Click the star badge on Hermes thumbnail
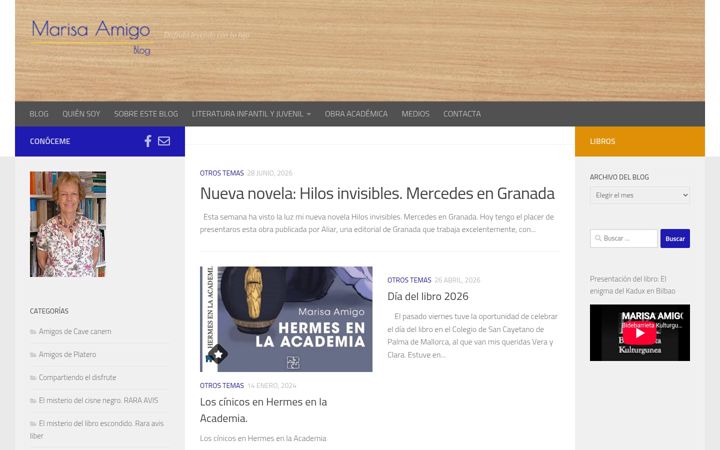The height and width of the screenshot is (450, 720). tap(218, 354)
